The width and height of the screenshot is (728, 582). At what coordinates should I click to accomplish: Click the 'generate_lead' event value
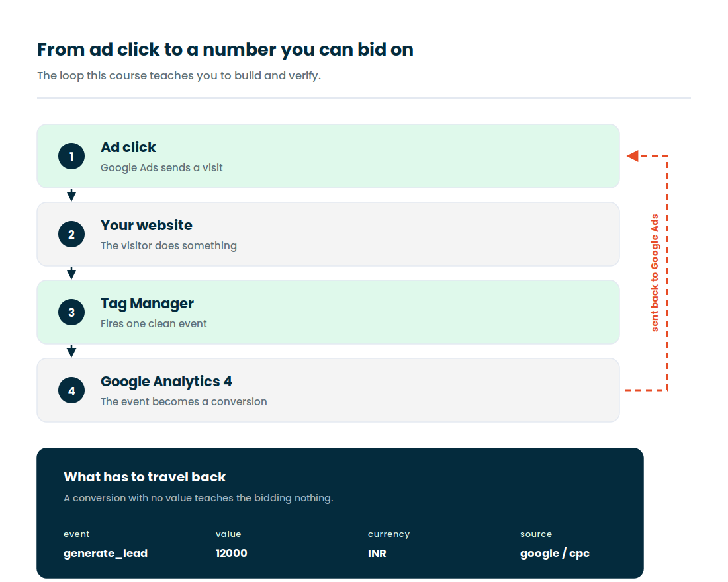coord(105,553)
